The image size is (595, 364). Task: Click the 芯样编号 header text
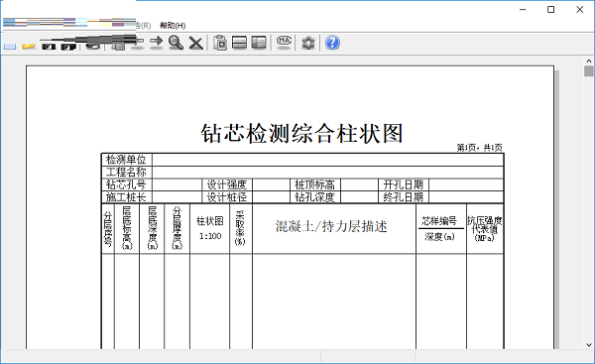point(439,221)
